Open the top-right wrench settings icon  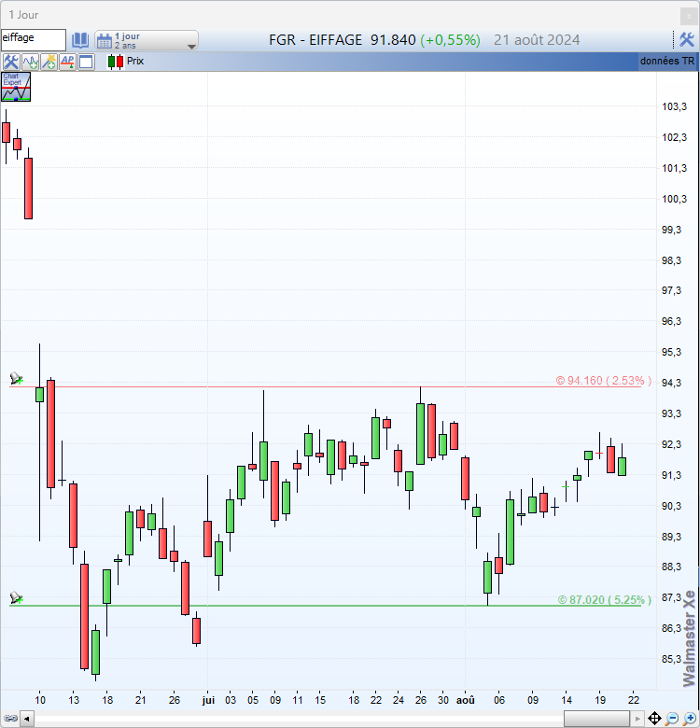click(x=687, y=40)
